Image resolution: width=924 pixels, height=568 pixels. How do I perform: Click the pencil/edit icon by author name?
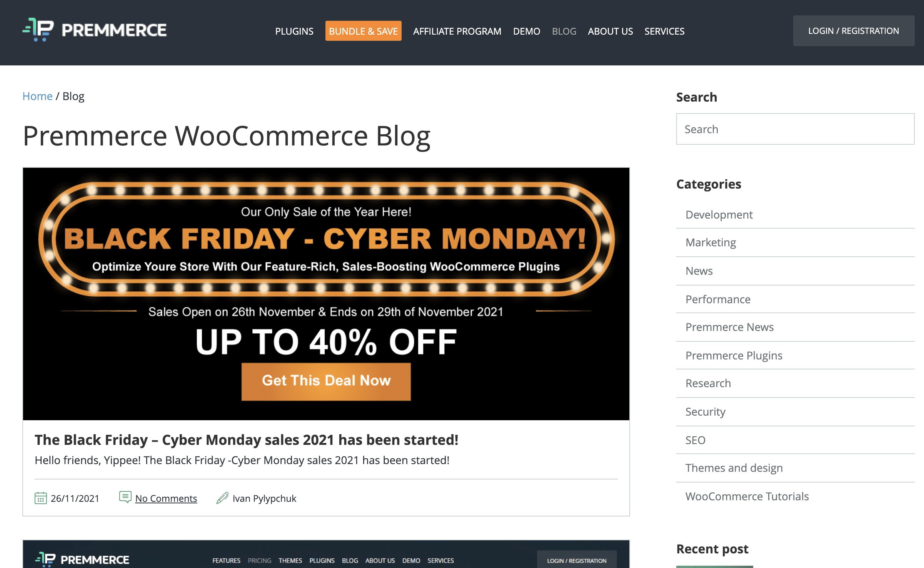click(222, 498)
